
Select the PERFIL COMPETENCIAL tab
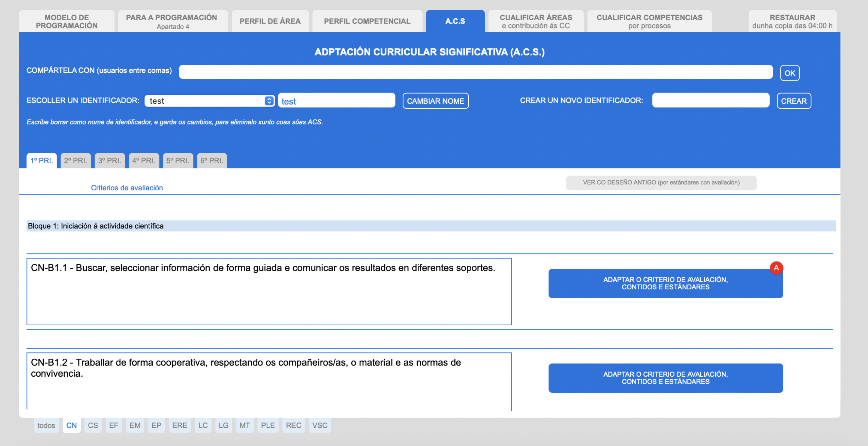[367, 21]
